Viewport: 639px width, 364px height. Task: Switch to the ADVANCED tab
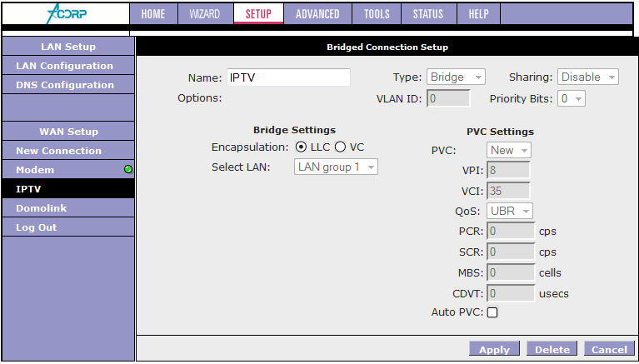tap(317, 14)
